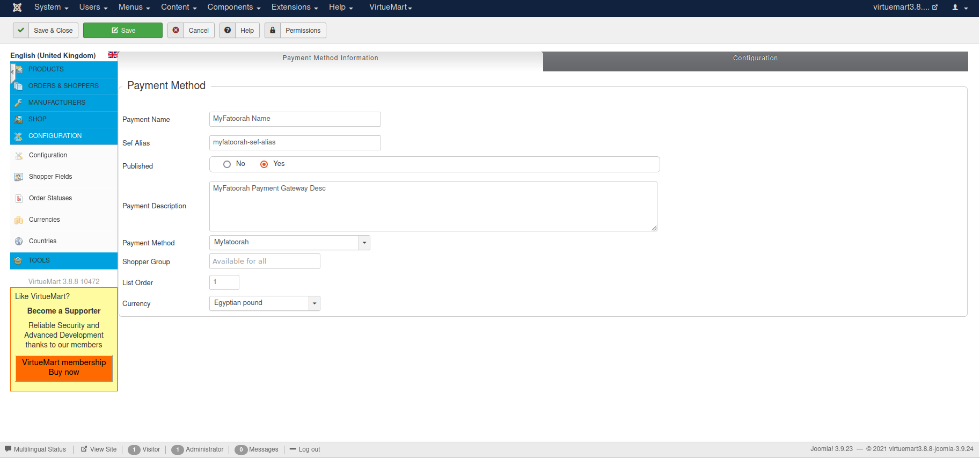Open the VirtueMart top menu
The height and width of the screenshot is (458, 980).
pyautogui.click(x=391, y=8)
